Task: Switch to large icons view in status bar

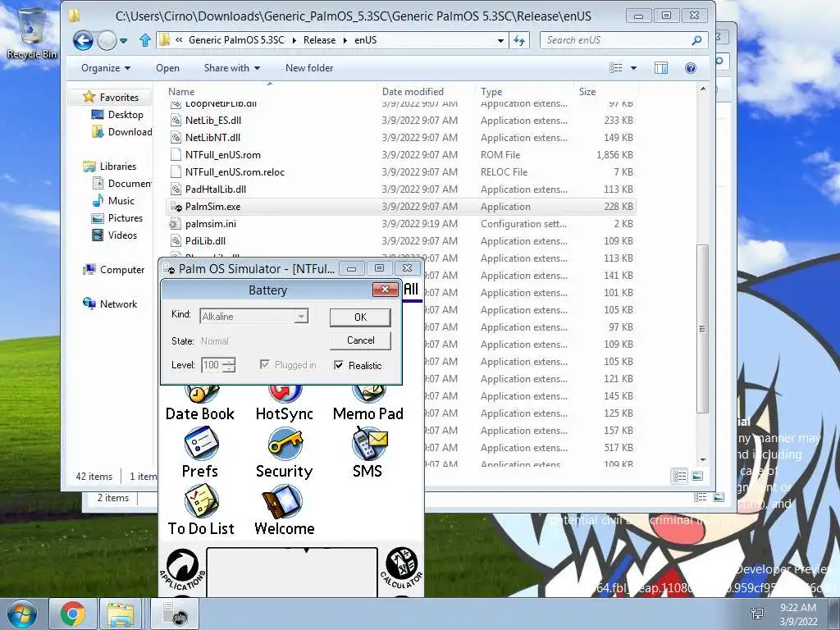Action: click(697, 476)
